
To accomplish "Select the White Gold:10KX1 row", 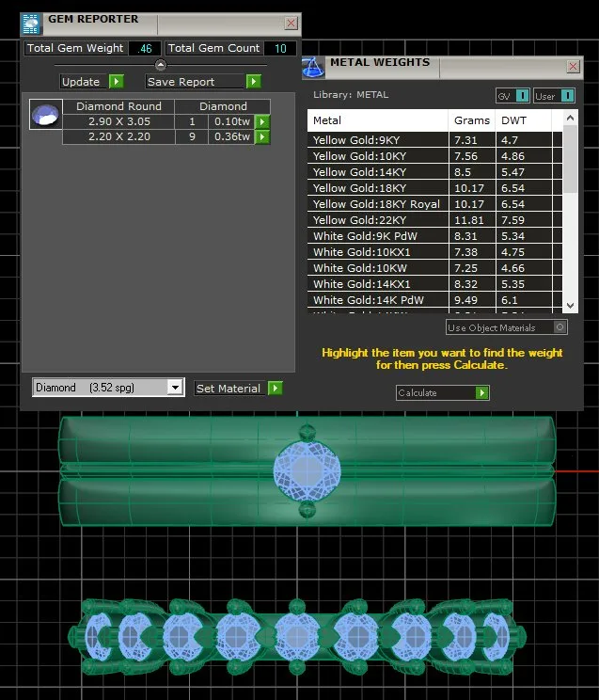I will (434, 252).
